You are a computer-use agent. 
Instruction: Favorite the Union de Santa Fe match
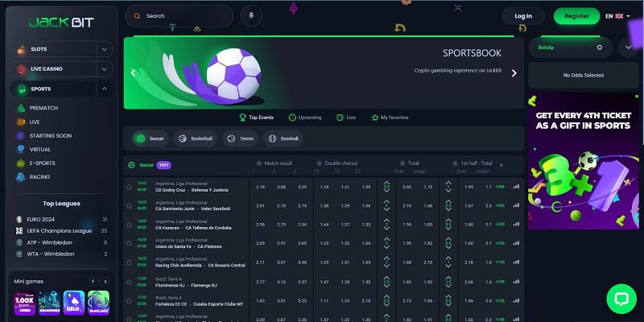[129, 244]
